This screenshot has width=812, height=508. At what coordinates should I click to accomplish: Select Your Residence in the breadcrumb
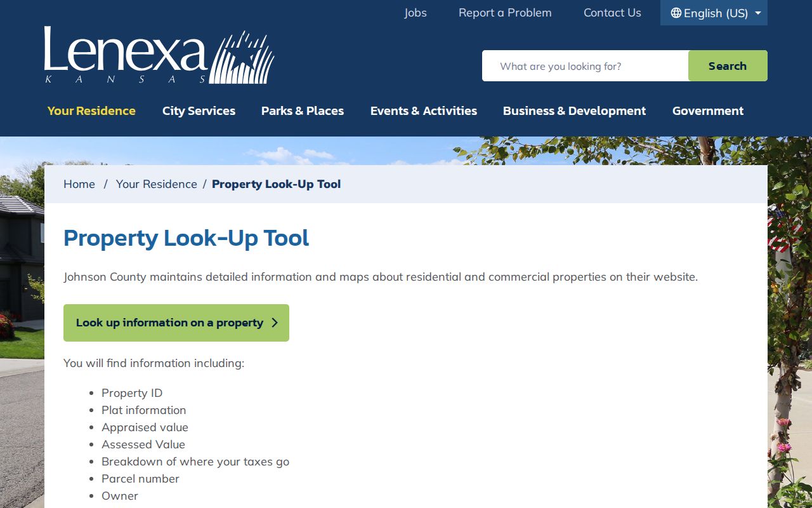coord(157,184)
